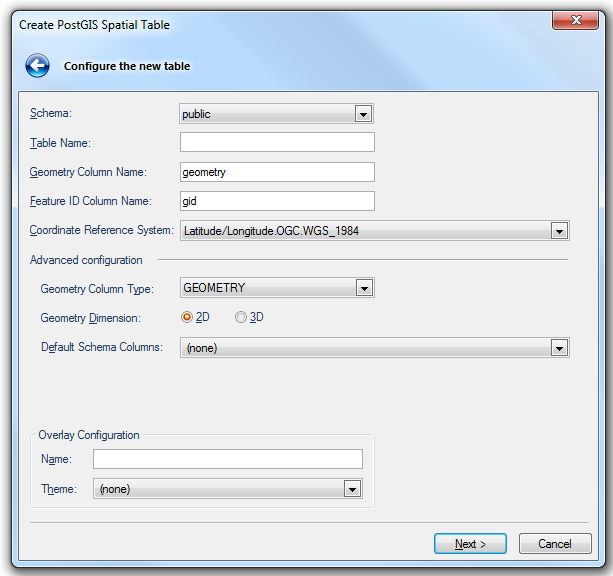613x576 pixels.
Task: Open the Geometry Column Type combo box
Action: (276, 288)
